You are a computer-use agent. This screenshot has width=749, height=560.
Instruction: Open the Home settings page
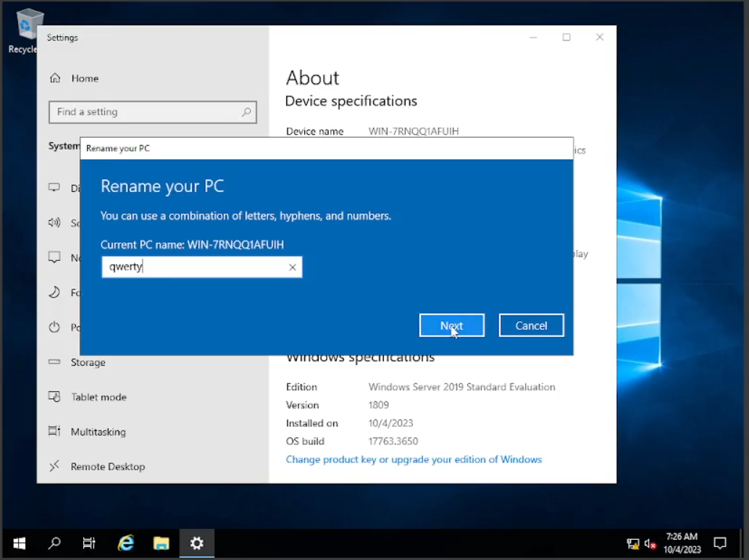coord(84,78)
